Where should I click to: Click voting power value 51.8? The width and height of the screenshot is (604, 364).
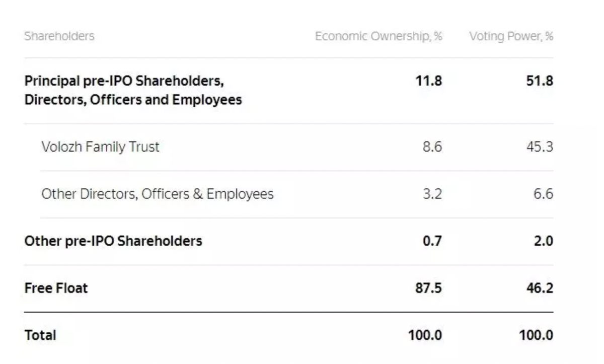click(540, 81)
